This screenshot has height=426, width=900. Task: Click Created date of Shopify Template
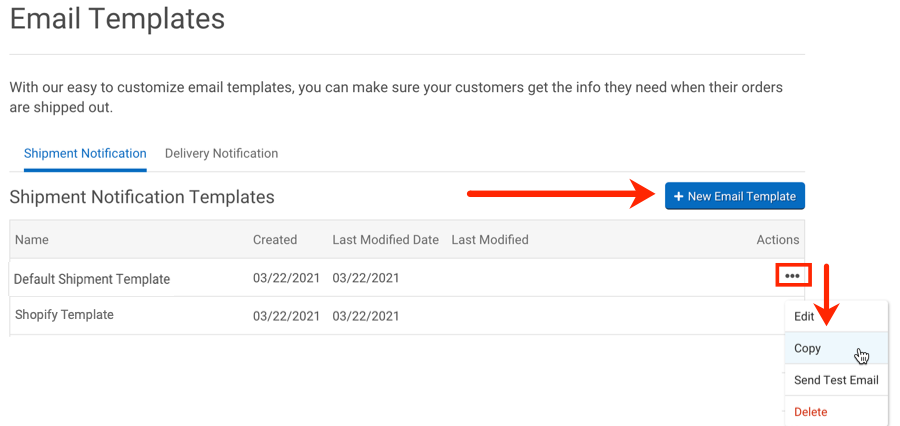pos(286,316)
